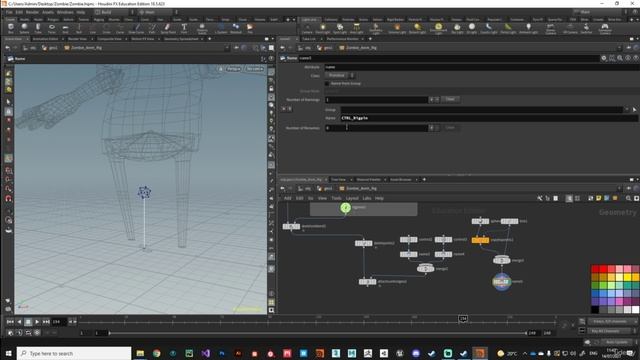Select the Tube shelf tool
The image size is (640, 360).
tap(38, 28)
